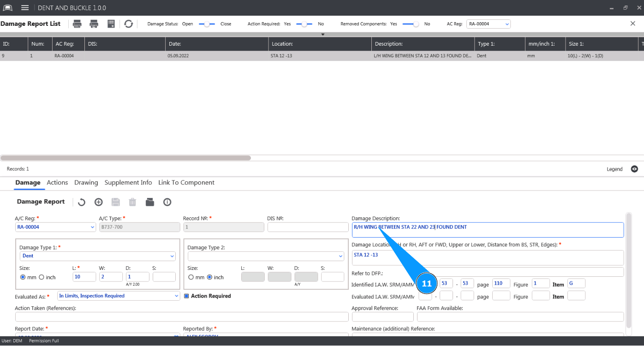This screenshot has height=346, width=644.
Task: Toggle the Legend eye icon
Action: (x=634, y=169)
